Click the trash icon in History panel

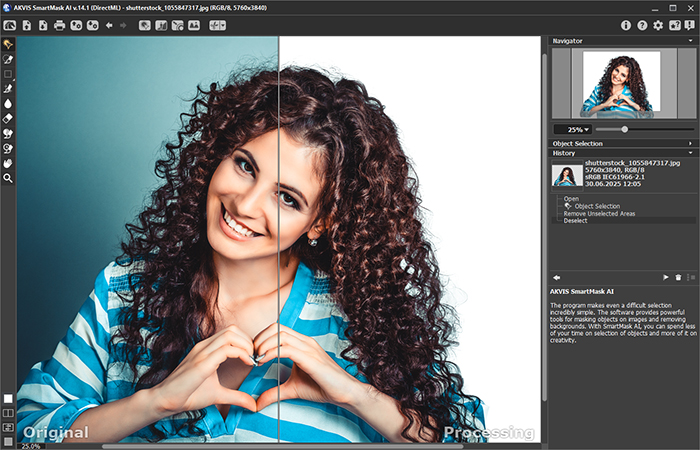[677, 277]
